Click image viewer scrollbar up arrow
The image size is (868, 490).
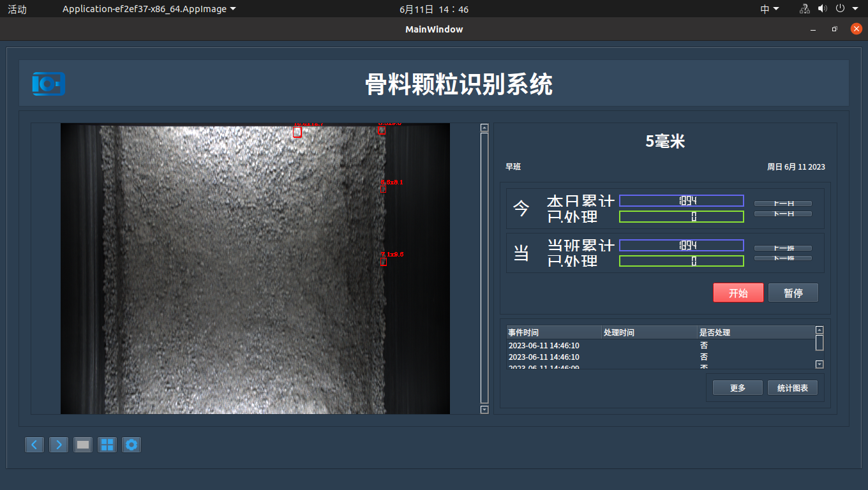(x=484, y=128)
